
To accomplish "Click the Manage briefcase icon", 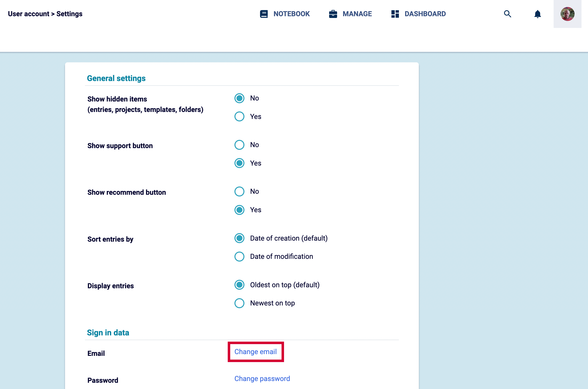I will click(x=333, y=14).
